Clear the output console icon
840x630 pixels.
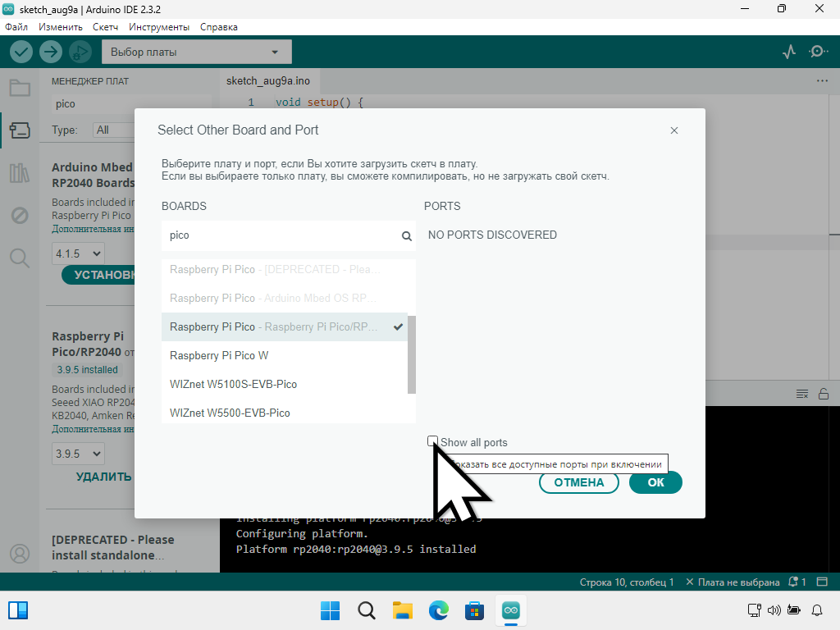point(802,395)
